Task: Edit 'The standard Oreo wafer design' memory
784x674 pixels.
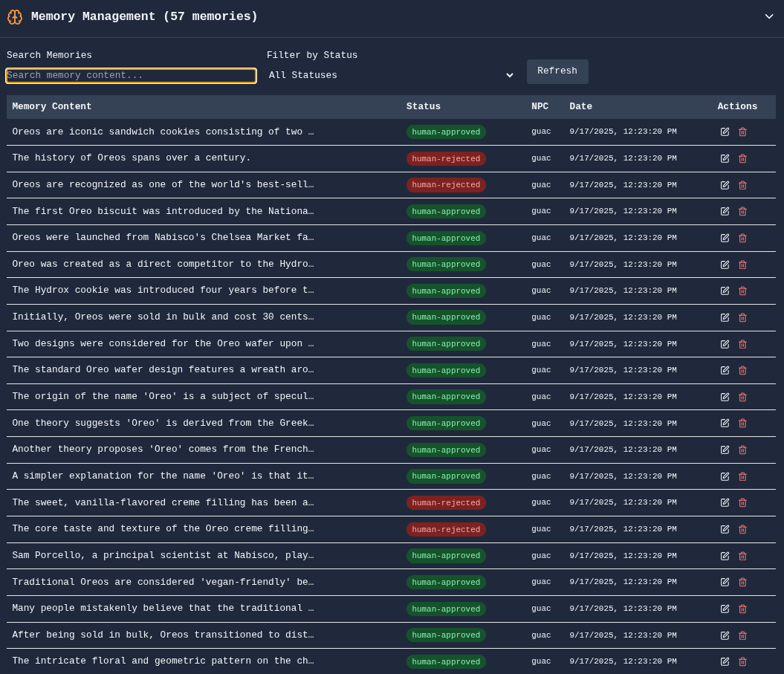Action: tap(725, 371)
